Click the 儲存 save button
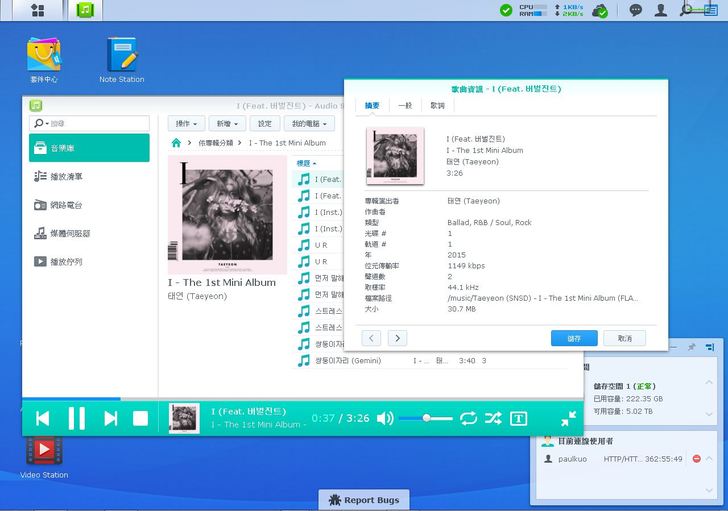The image size is (728, 511). click(574, 338)
